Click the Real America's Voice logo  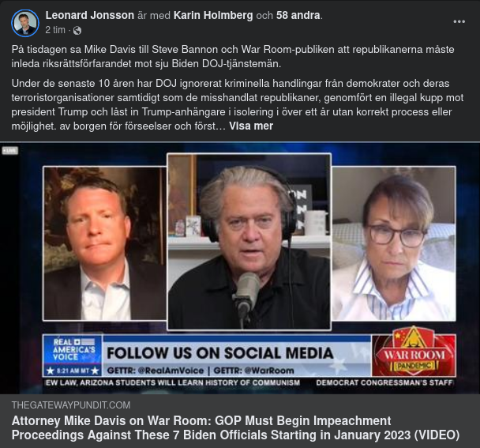73,356
